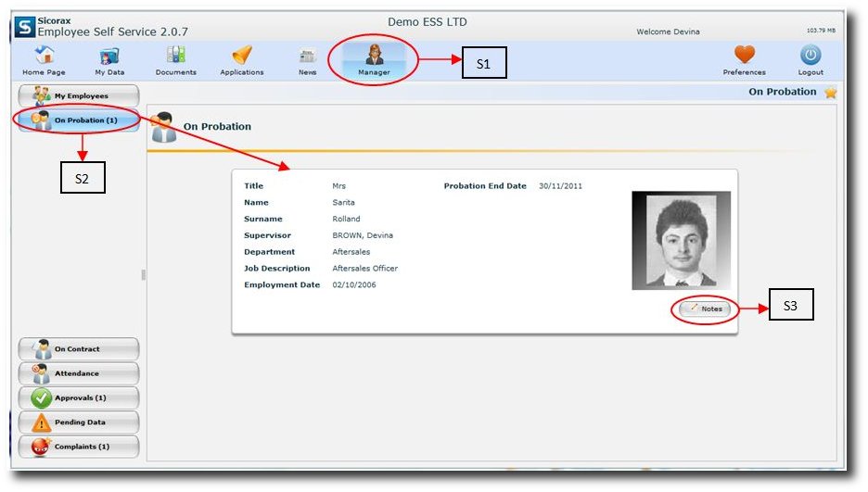
Task: Click the favorite star icon
Action: (x=830, y=93)
